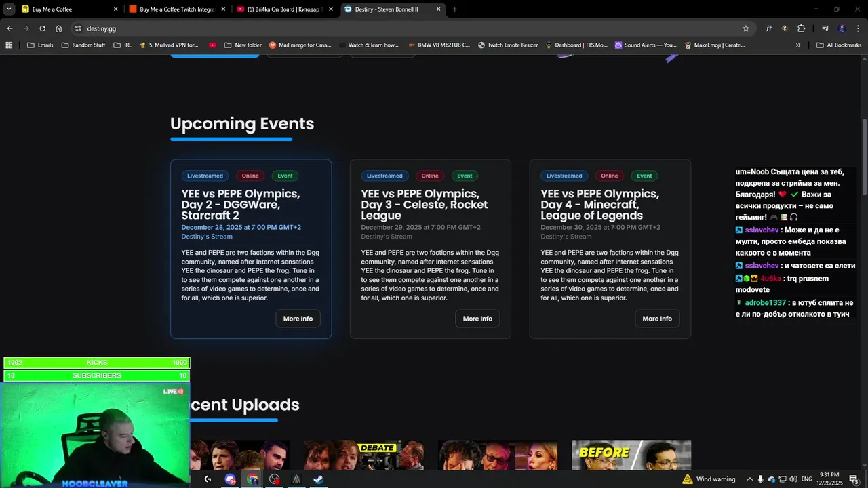Viewport: 868px width, 488px height.
Task: Click the browser Forward arrow
Action: [26, 28]
